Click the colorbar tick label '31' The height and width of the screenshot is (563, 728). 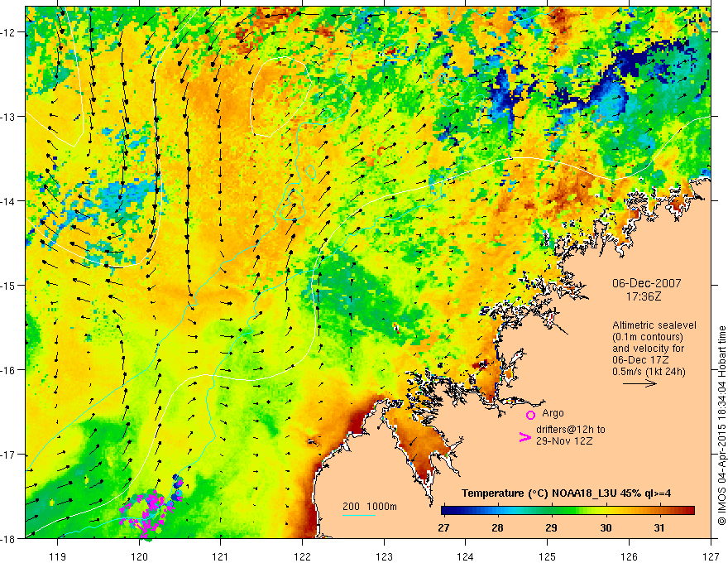coord(659,527)
